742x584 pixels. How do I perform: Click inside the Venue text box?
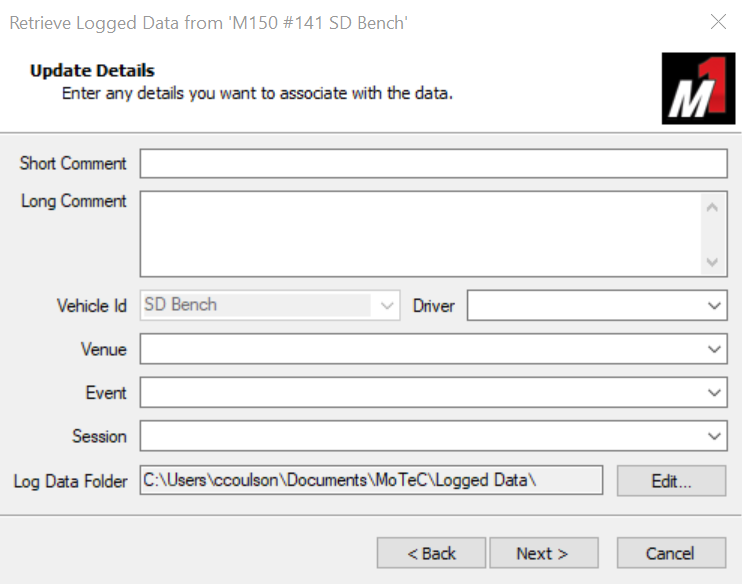point(420,350)
